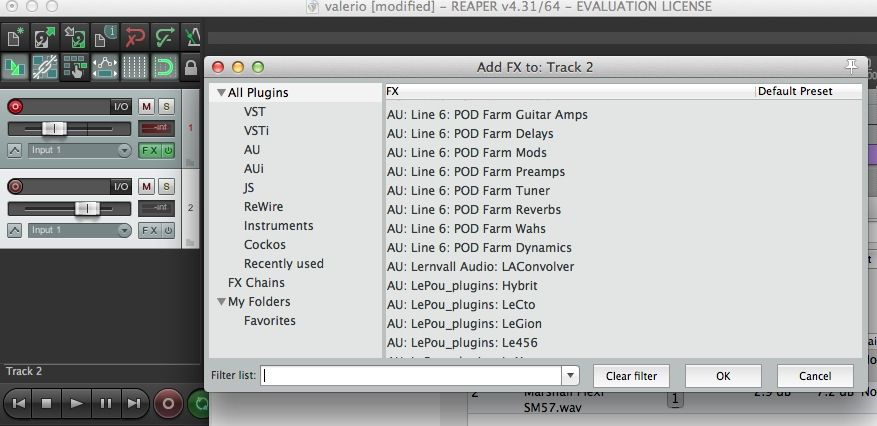Pin the Add FX window
Viewport: 877px width, 426px height.
(x=851, y=67)
